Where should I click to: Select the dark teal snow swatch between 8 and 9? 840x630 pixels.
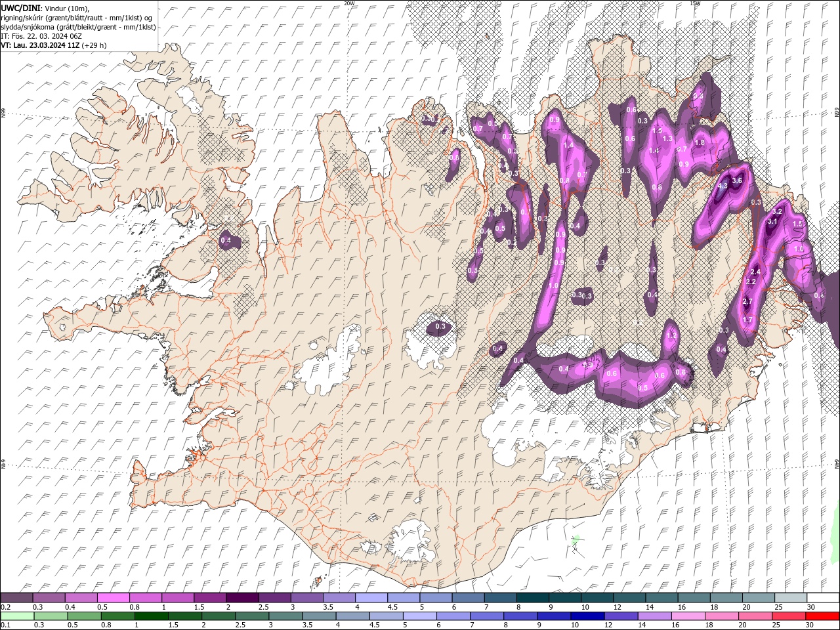tap(532, 598)
